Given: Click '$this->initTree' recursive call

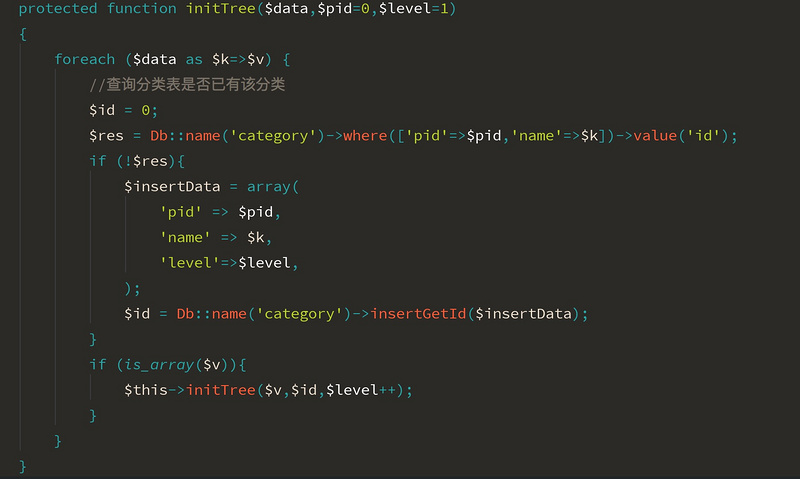Looking at the screenshot, I should [190, 390].
